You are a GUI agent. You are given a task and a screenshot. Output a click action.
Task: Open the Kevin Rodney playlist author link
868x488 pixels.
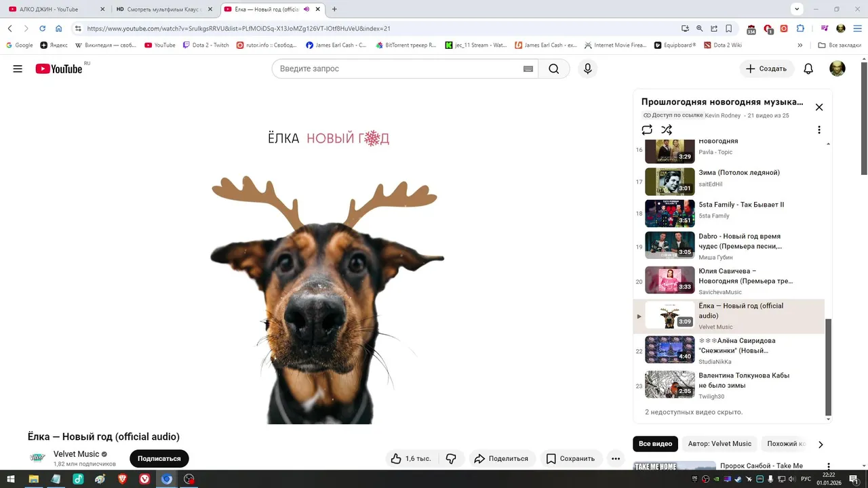723,116
